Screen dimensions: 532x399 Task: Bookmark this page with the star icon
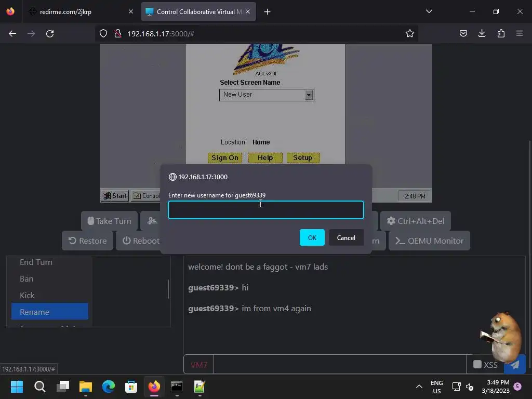(409, 33)
